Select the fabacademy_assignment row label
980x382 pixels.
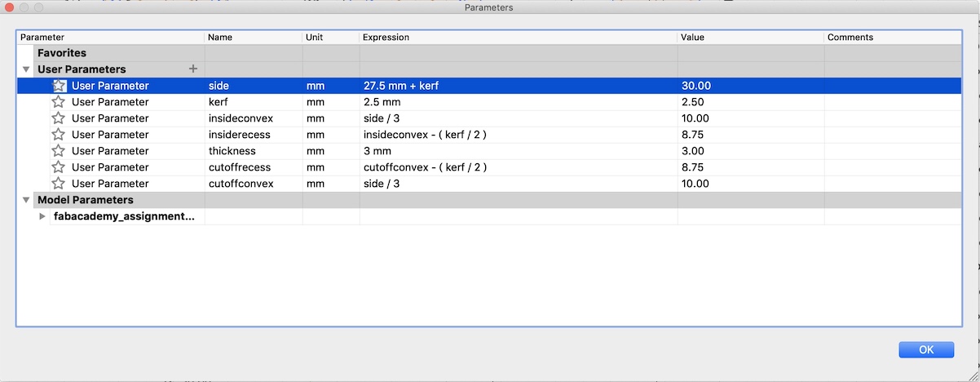point(125,216)
